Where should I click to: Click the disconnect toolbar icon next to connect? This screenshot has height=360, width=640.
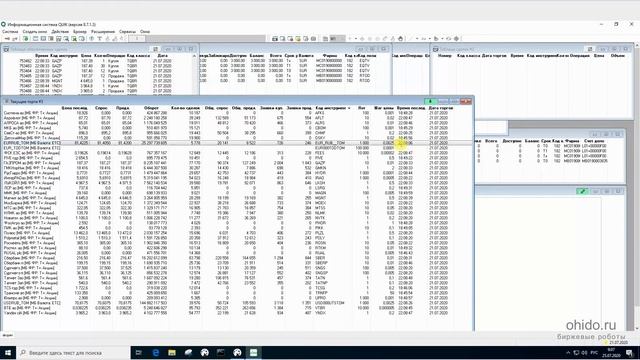tap(15, 39)
